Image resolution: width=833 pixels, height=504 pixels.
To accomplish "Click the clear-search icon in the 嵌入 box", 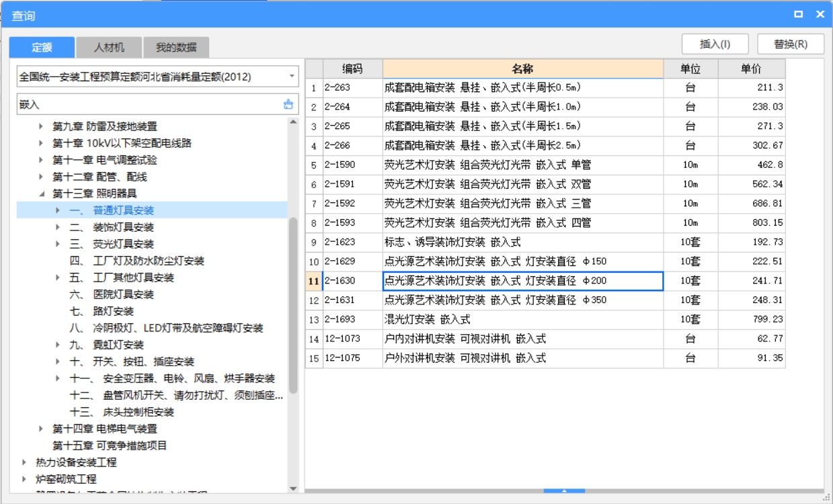I will (x=288, y=104).
